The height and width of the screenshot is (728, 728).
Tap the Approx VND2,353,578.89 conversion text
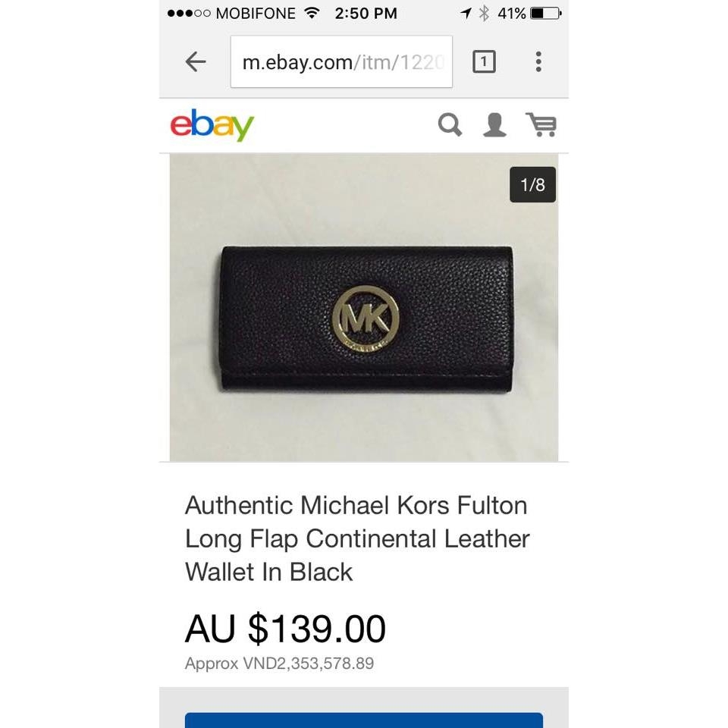[x=279, y=663]
